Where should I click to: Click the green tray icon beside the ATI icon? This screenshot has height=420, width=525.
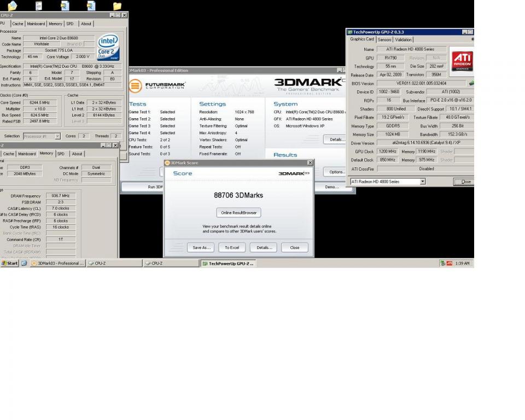click(x=442, y=264)
